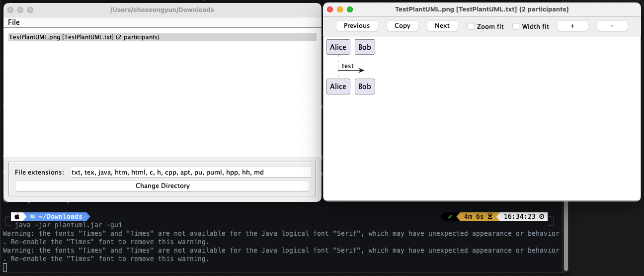Click the bottom Bob participant box

[x=365, y=87]
